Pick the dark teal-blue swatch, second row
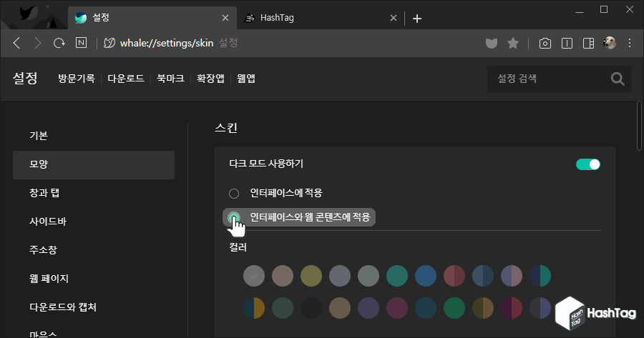 point(426,308)
